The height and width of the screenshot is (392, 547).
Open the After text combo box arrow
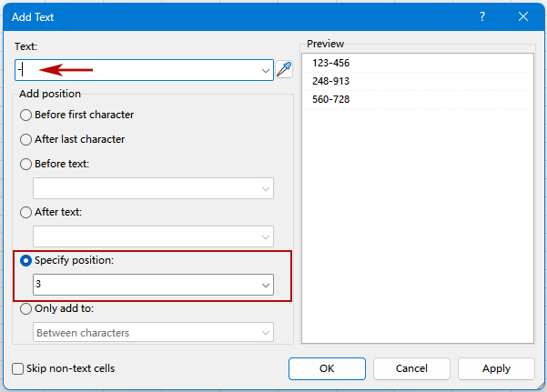266,236
